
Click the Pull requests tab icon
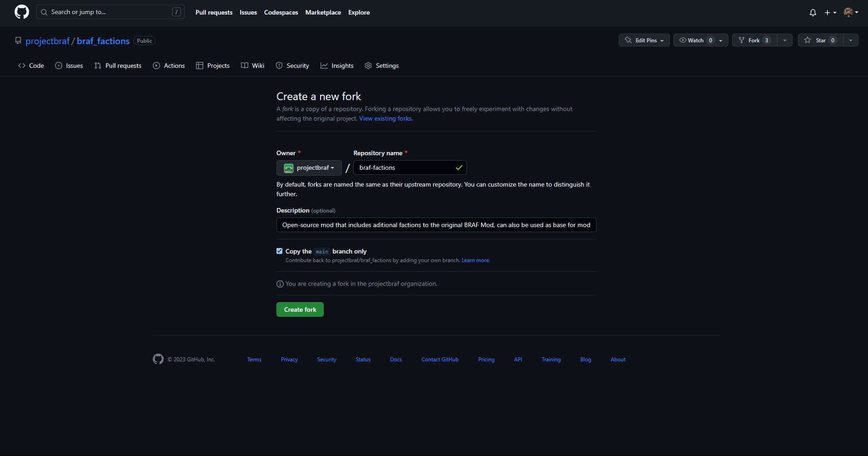point(98,66)
